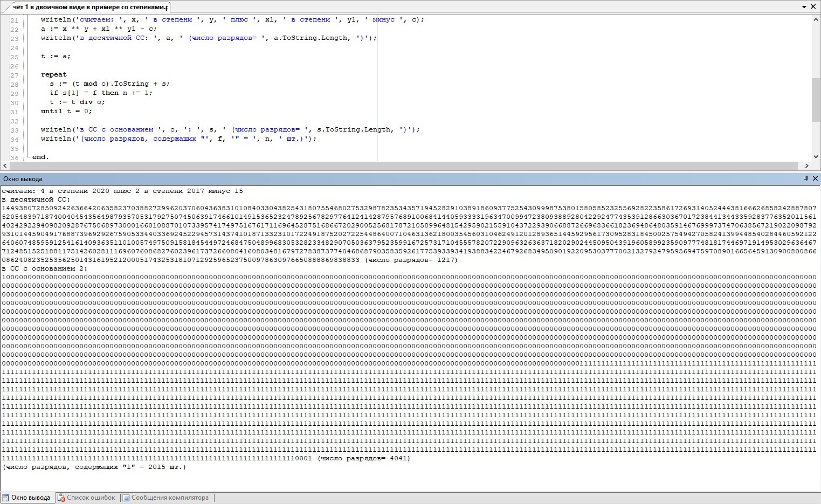Select the program file tab at top
Screen dimensions: 821x504
[90, 7]
